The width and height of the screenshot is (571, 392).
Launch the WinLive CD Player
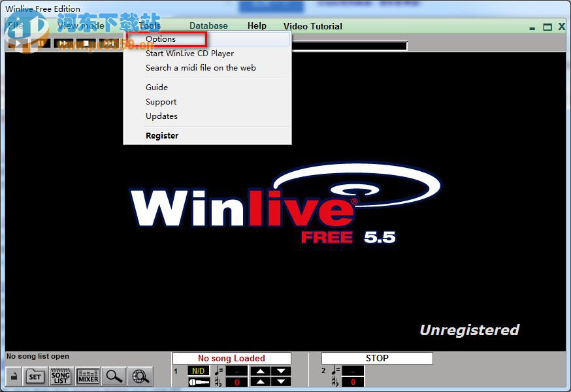(189, 54)
